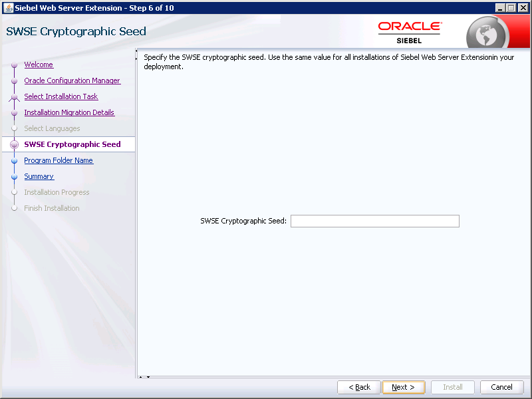The height and width of the screenshot is (399, 532).
Task: Click the Oracle Siebel logo
Action: point(410,33)
